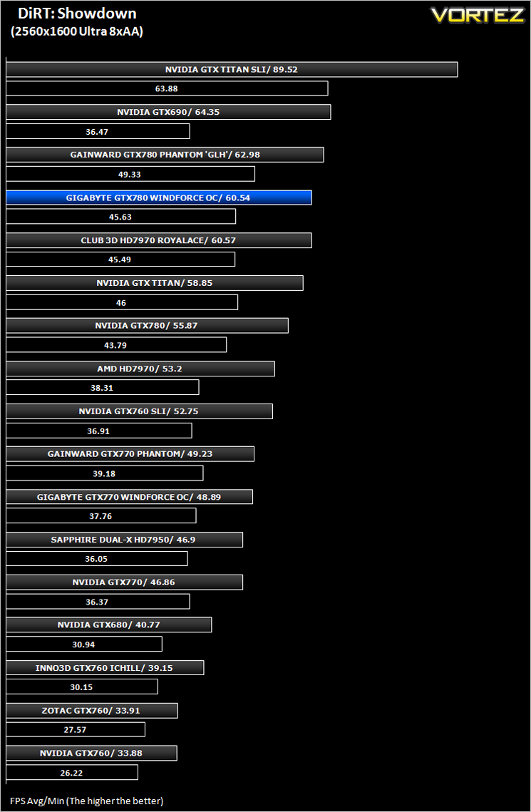The width and height of the screenshot is (531, 812).
Task: Click the 30.94 minimum FPS bar
Action: 84,644
